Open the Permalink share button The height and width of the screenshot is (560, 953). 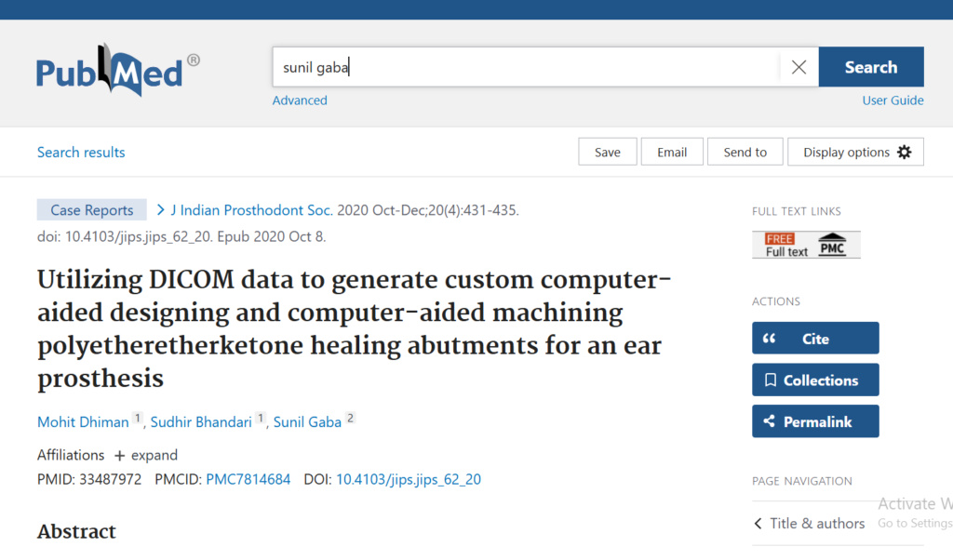click(x=814, y=421)
